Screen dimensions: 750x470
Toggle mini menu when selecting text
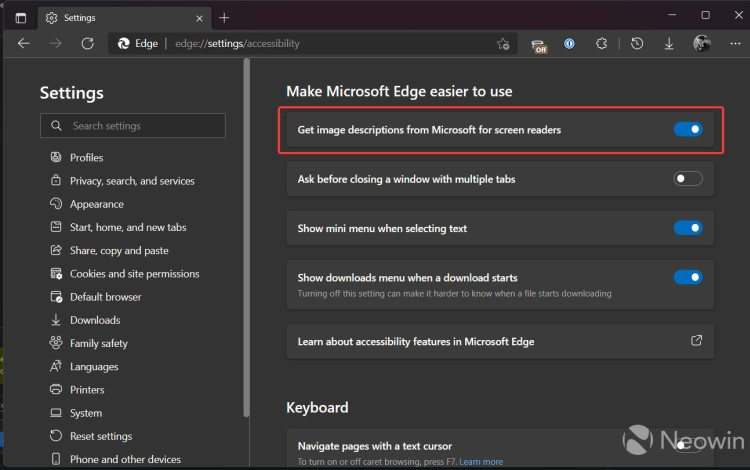[x=688, y=228]
